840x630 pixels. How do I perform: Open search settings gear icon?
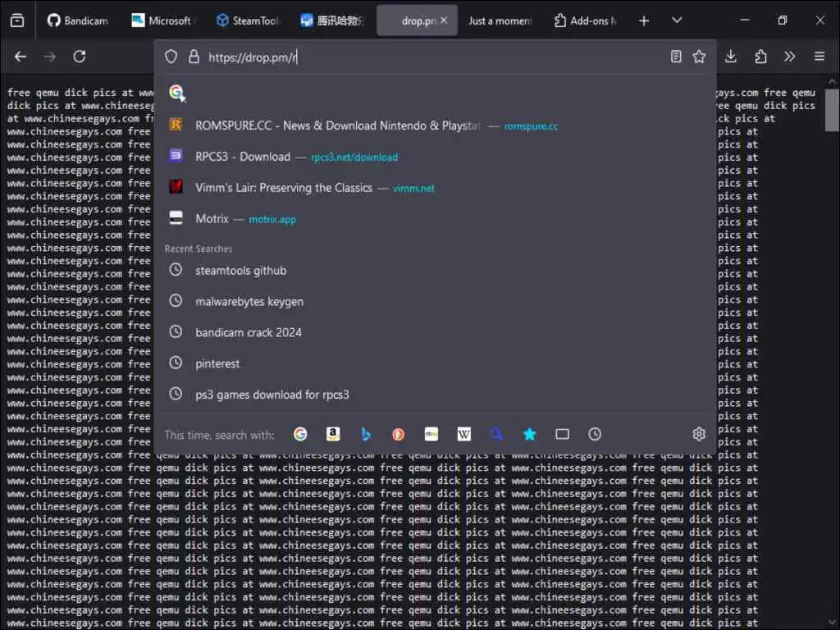click(x=699, y=434)
